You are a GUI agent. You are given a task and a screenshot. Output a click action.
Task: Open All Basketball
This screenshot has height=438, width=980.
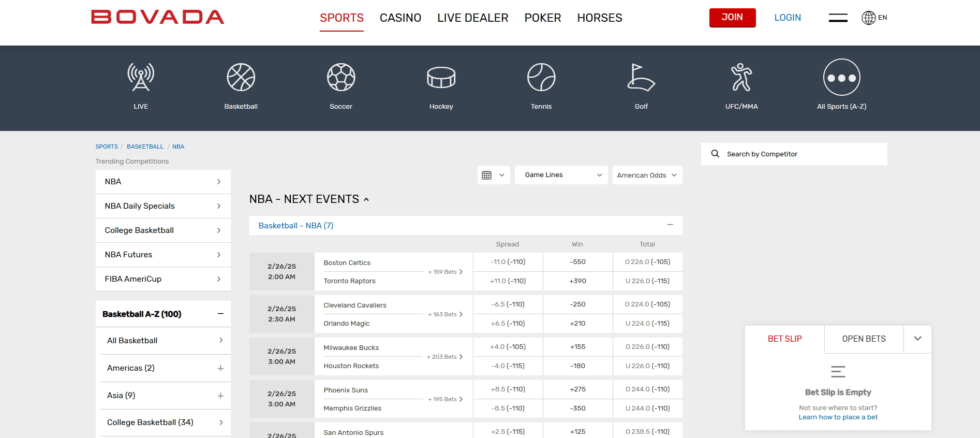[166, 341]
